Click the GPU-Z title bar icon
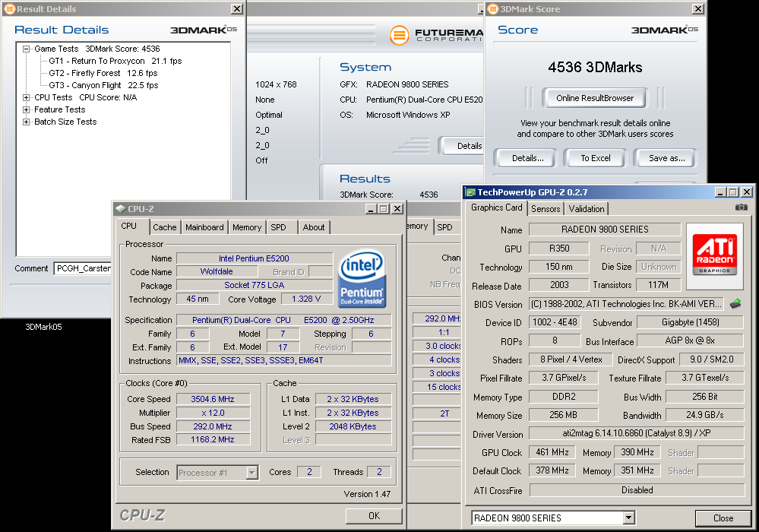The height and width of the screenshot is (532, 759). (470, 192)
